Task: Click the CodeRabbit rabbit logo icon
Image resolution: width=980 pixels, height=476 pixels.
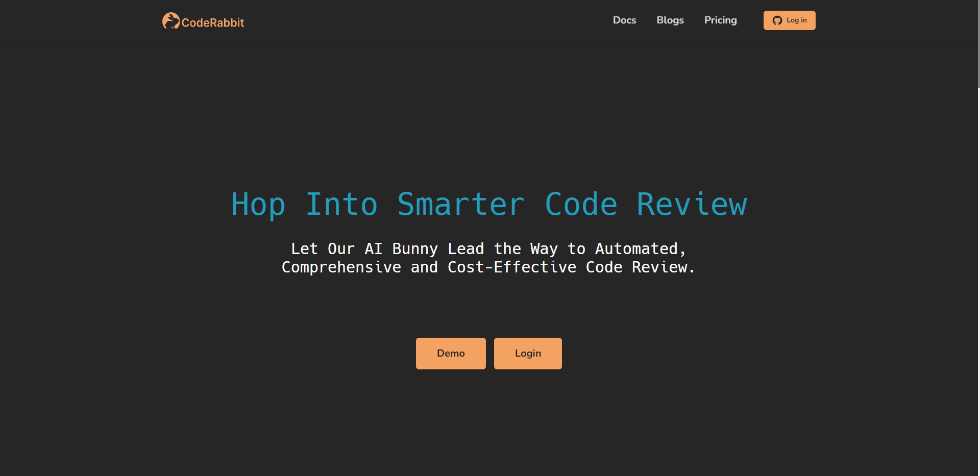Action: pyautogui.click(x=171, y=21)
